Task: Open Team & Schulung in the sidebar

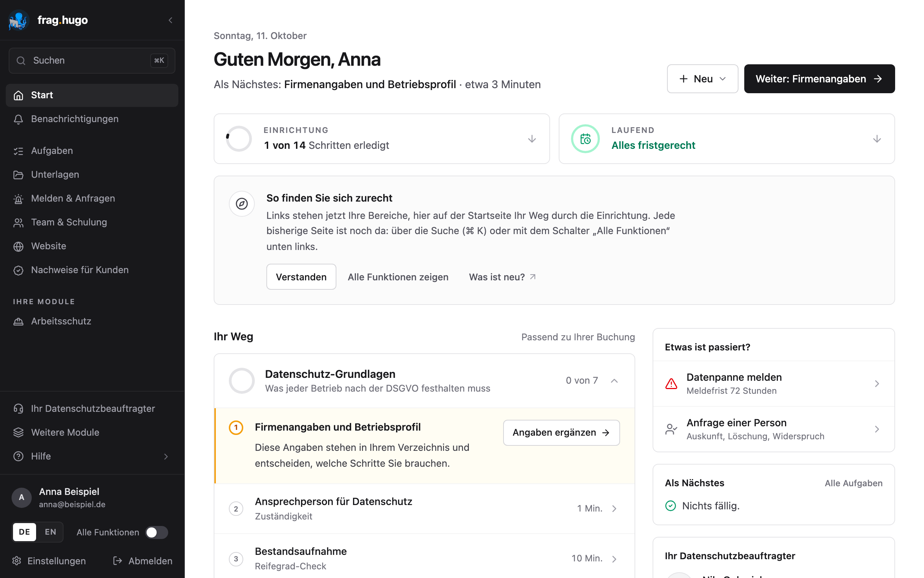Action: pyautogui.click(x=92, y=223)
